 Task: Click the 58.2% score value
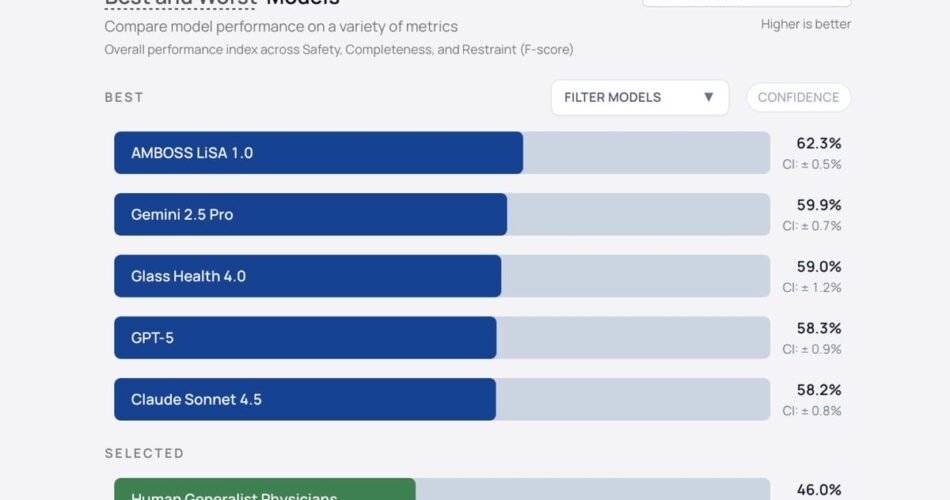click(x=819, y=390)
